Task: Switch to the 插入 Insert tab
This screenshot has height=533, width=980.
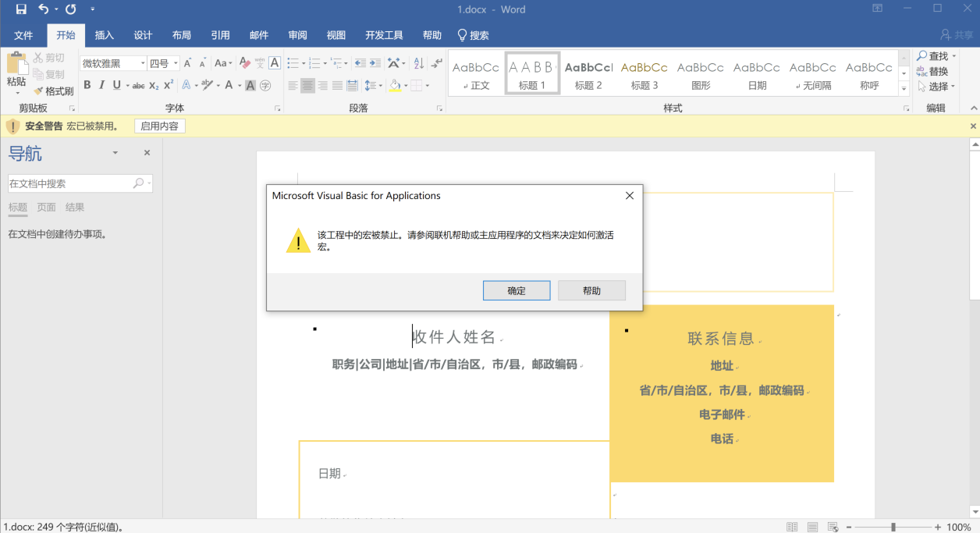Action: point(105,35)
